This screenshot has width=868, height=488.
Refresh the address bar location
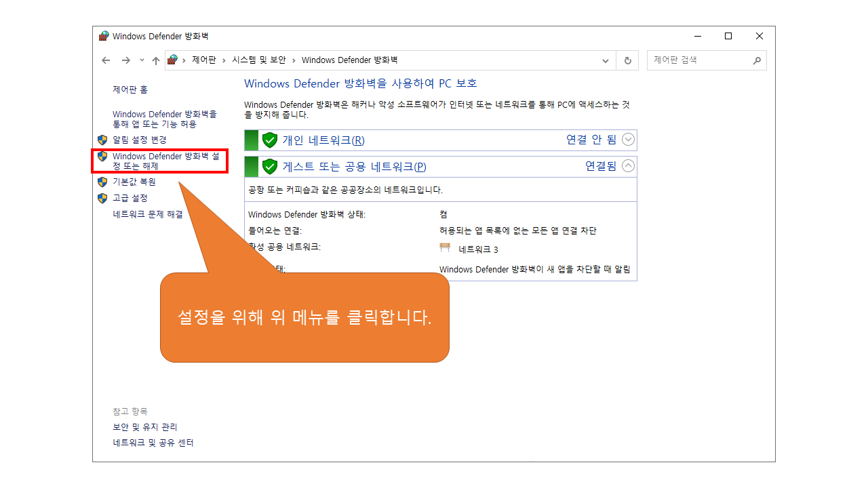pyautogui.click(x=627, y=60)
